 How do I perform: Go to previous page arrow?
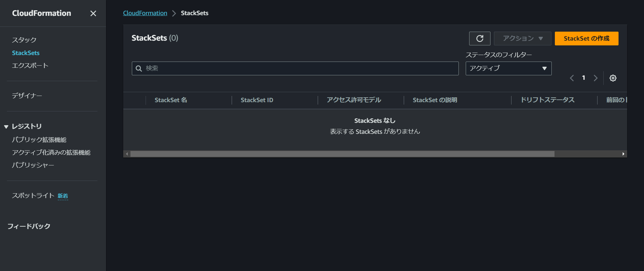572,78
